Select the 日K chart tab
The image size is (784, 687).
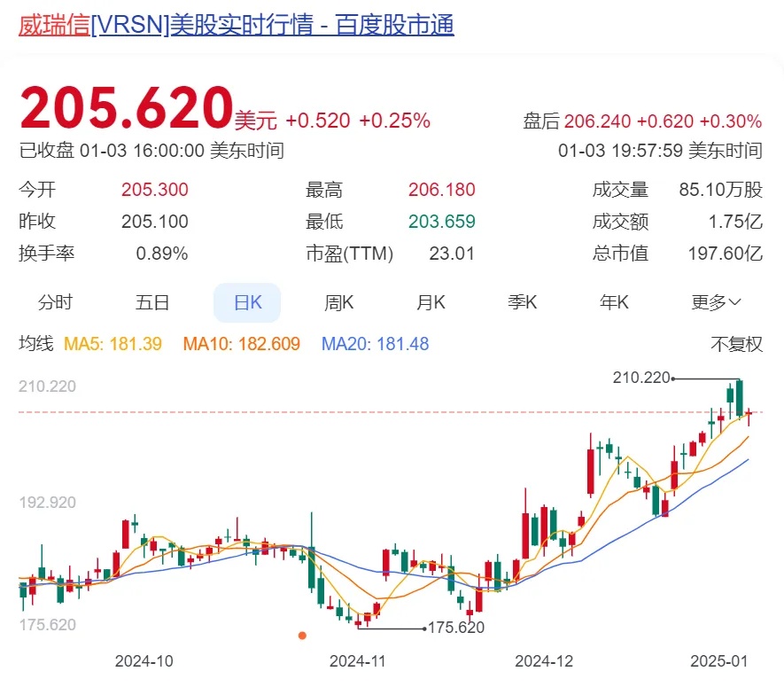coord(247,302)
